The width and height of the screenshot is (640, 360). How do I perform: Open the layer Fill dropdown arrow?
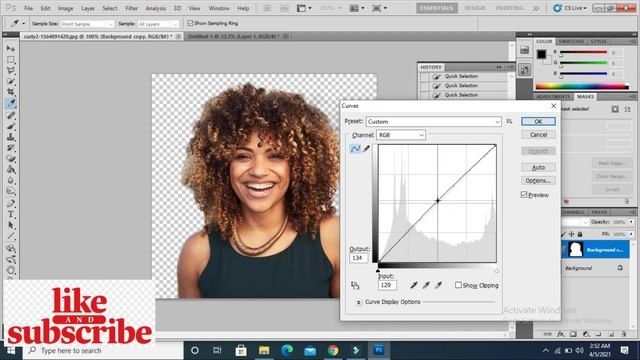click(x=631, y=234)
